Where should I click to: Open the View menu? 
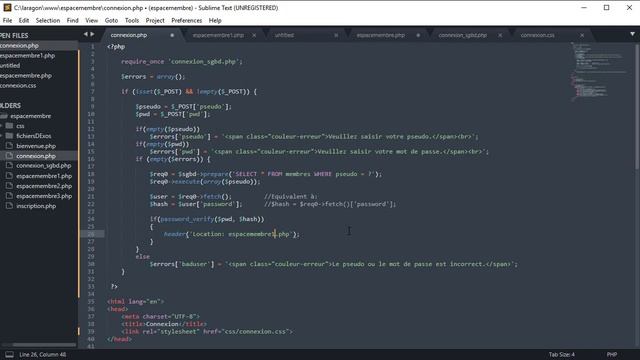click(x=91, y=20)
